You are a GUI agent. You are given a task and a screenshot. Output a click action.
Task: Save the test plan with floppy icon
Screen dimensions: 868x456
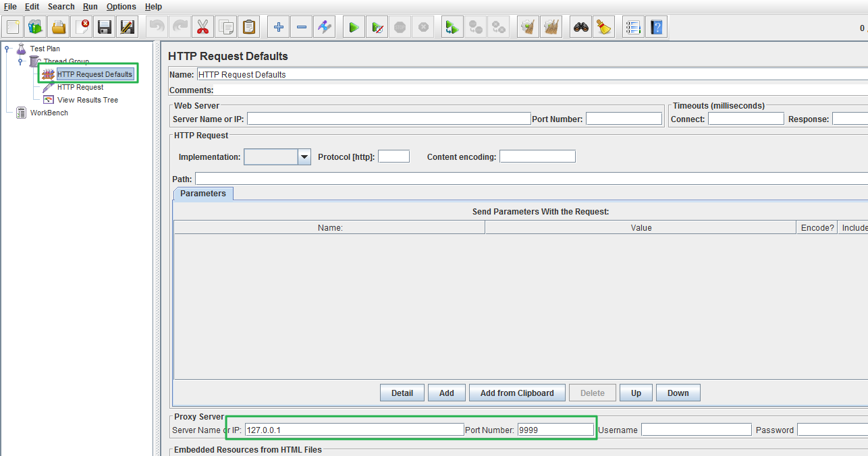pos(105,28)
